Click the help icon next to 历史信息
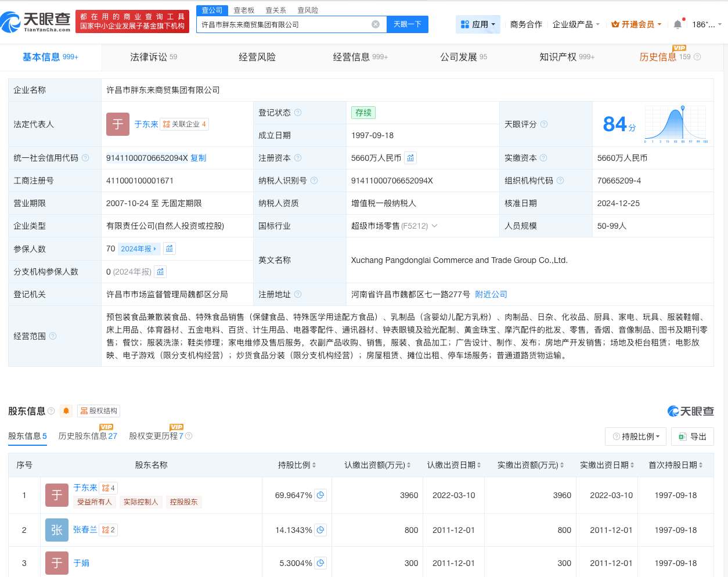The width and height of the screenshot is (728, 577). pyautogui.click(x=697, y=57)
